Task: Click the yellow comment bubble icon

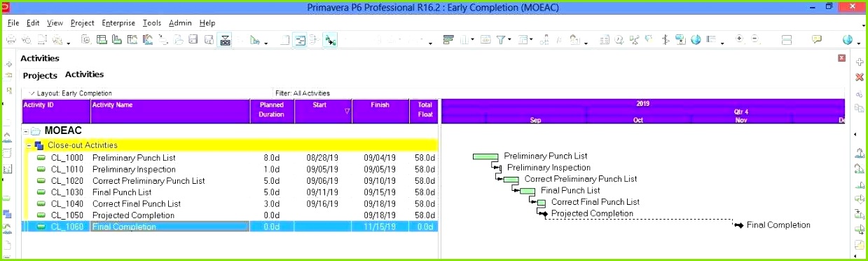Action: click(817, 40)
